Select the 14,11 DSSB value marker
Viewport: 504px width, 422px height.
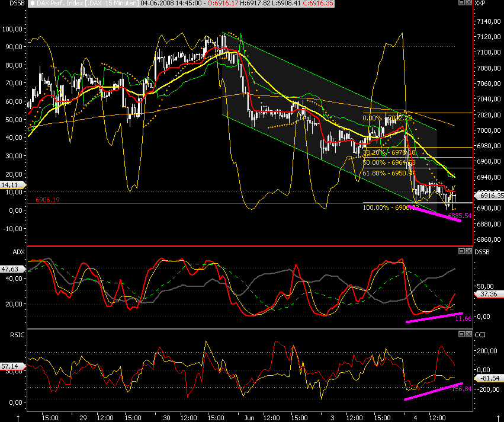[12, 185]
